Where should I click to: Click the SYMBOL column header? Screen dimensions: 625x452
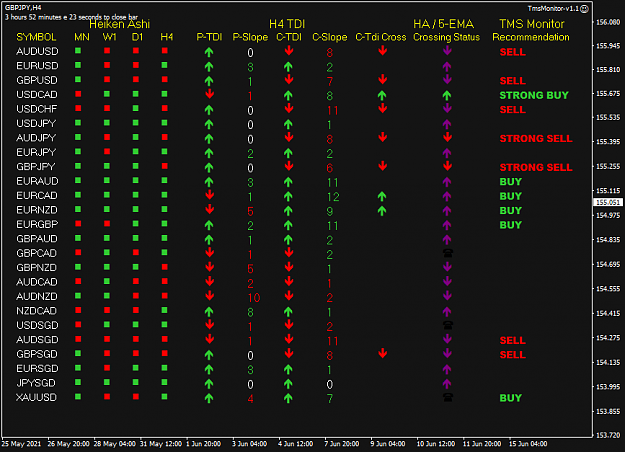[36, 37]
